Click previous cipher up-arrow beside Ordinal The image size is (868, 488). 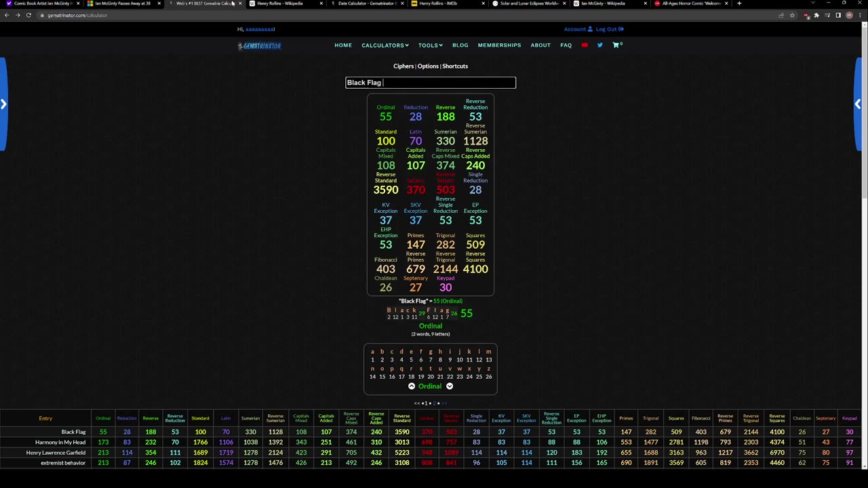[412, 386]
